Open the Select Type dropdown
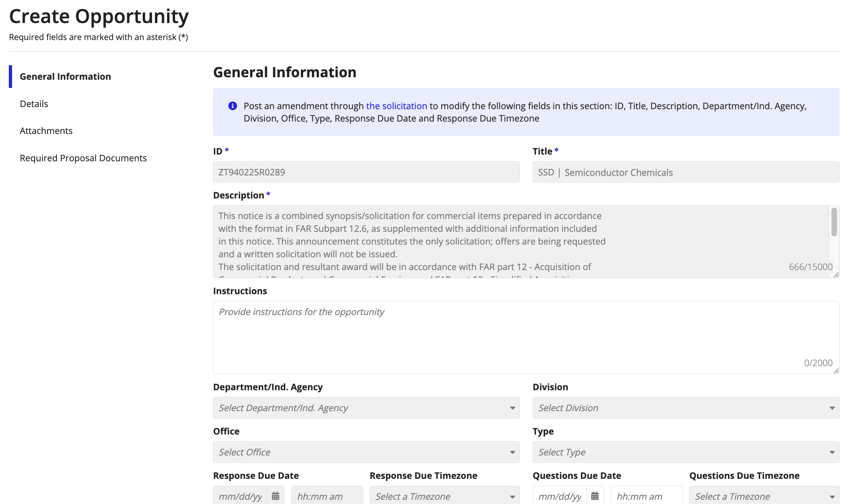Viewport: 852px width, 504px height. coord(686,452)
